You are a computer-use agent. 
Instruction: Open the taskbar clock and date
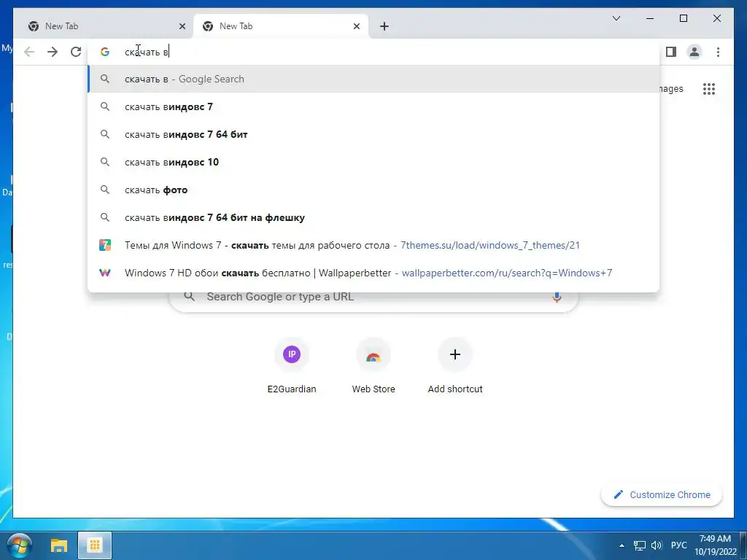715,545
